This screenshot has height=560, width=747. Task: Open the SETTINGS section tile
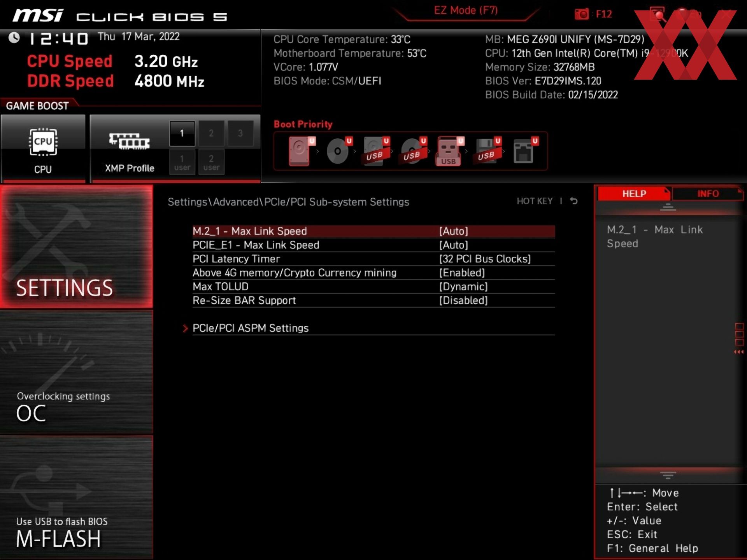76,247
